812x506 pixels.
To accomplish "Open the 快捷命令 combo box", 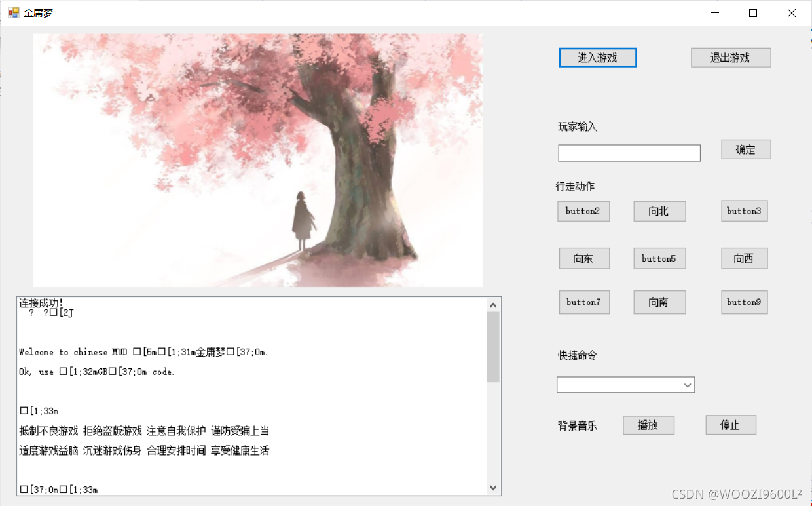I will tap(625, 385).
